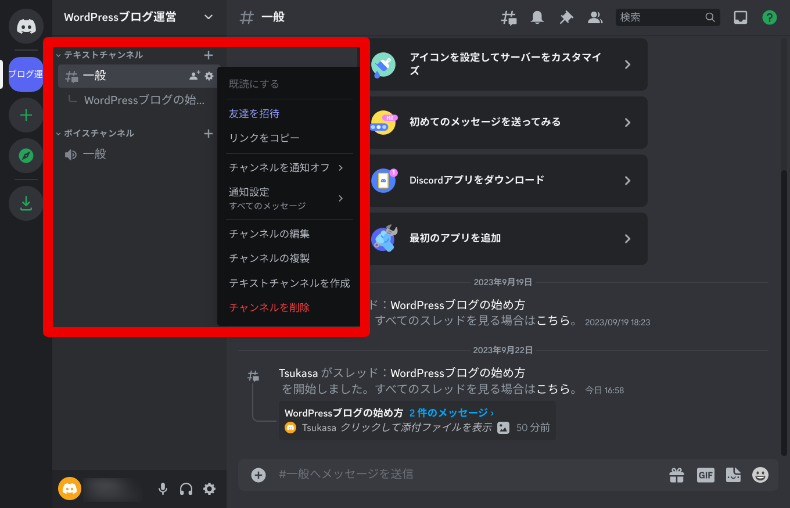Open the gift icon in message bar
790x508 pixels.
point(677,475)
